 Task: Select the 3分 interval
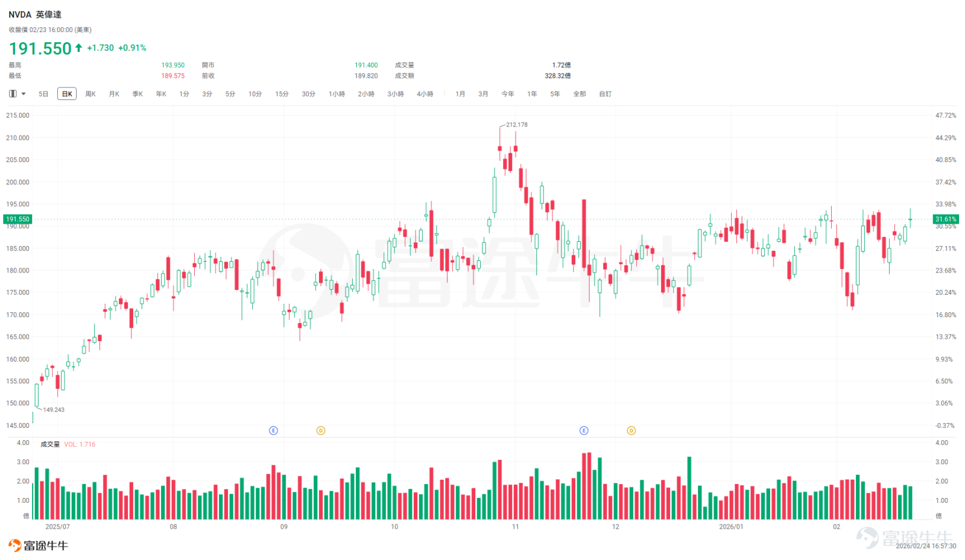pyautogui.click(x=207, y=94)
